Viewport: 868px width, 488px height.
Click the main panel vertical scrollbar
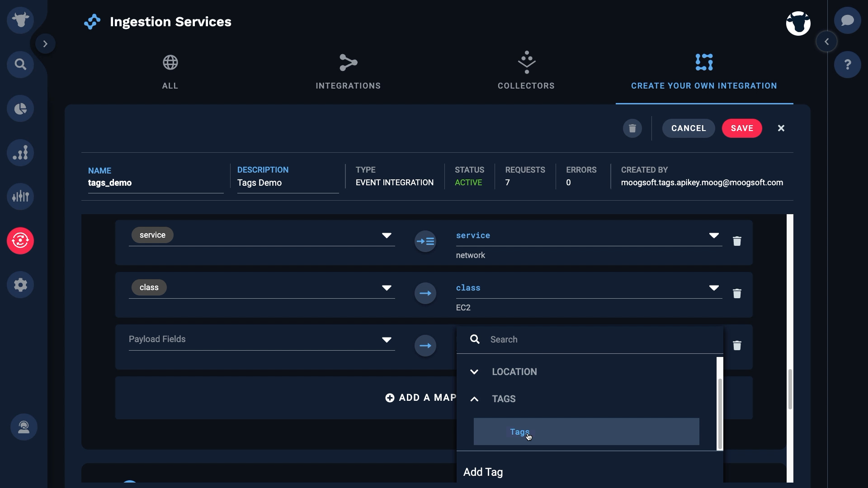coord(790,389)
